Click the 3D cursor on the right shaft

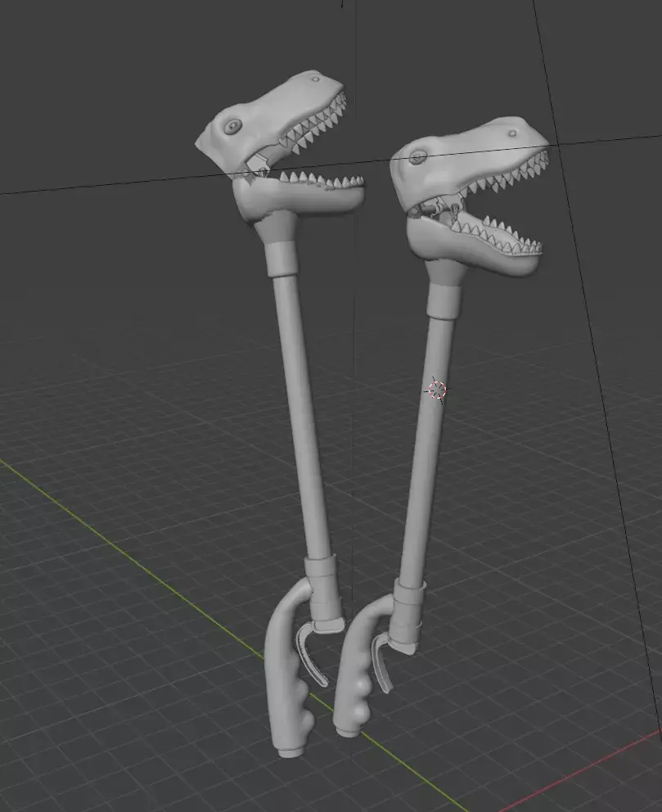click(437, 390)
